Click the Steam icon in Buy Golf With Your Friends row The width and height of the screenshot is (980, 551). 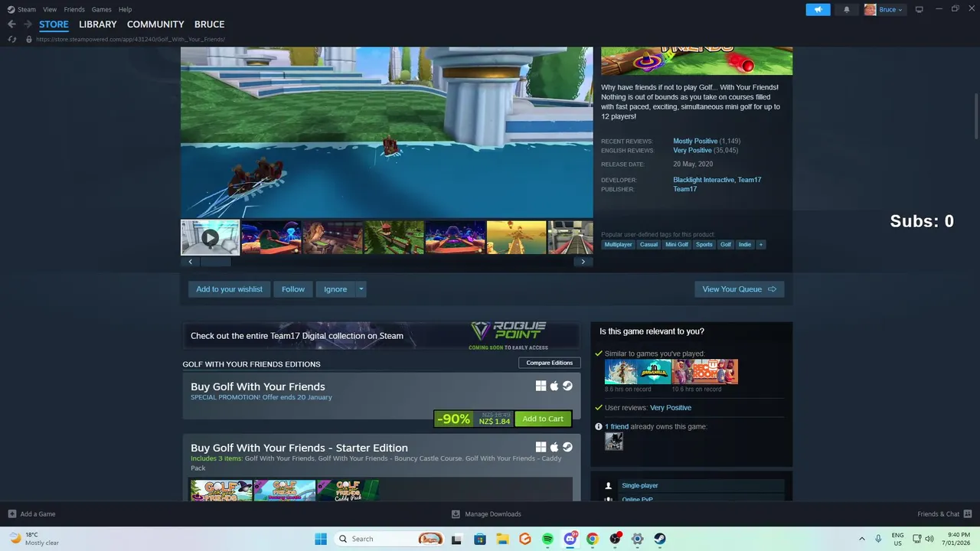click(567, 386)
